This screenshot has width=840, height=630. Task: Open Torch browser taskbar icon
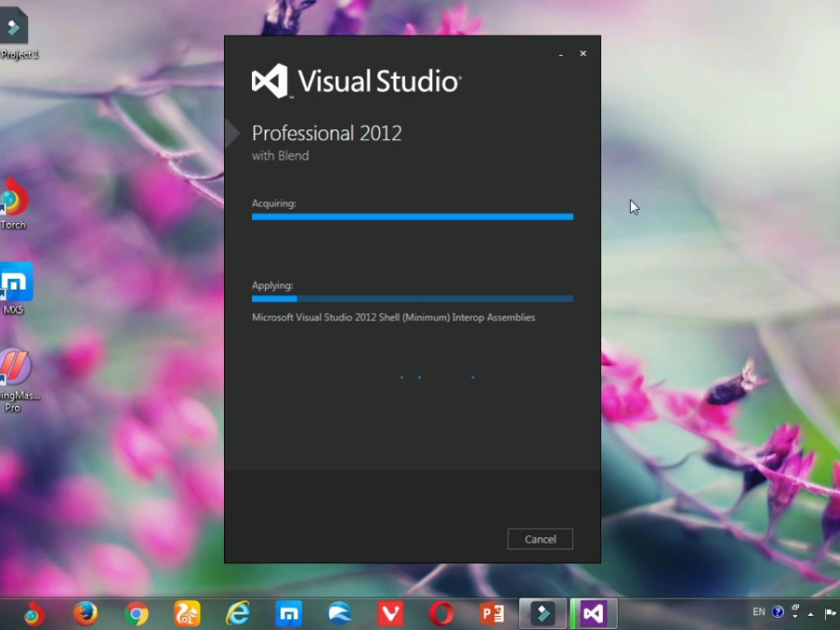34,614
